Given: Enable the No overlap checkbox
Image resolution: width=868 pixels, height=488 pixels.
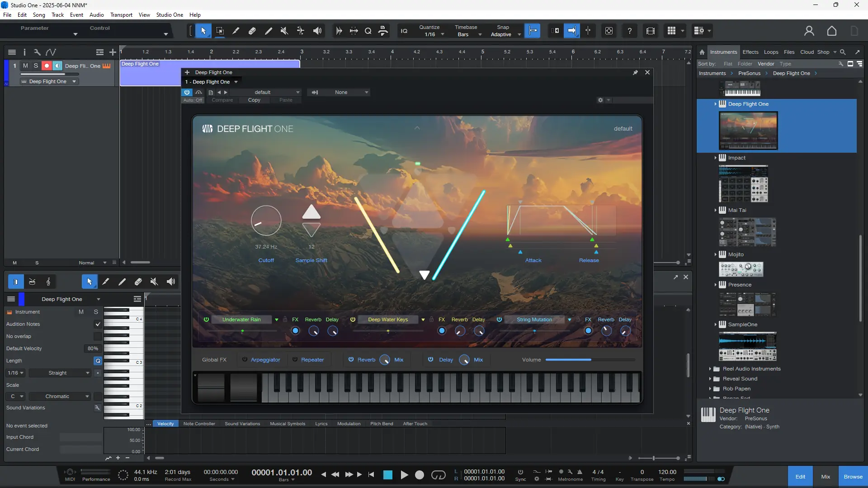Looking at the screenshot, I should click(x=97, y=336).
